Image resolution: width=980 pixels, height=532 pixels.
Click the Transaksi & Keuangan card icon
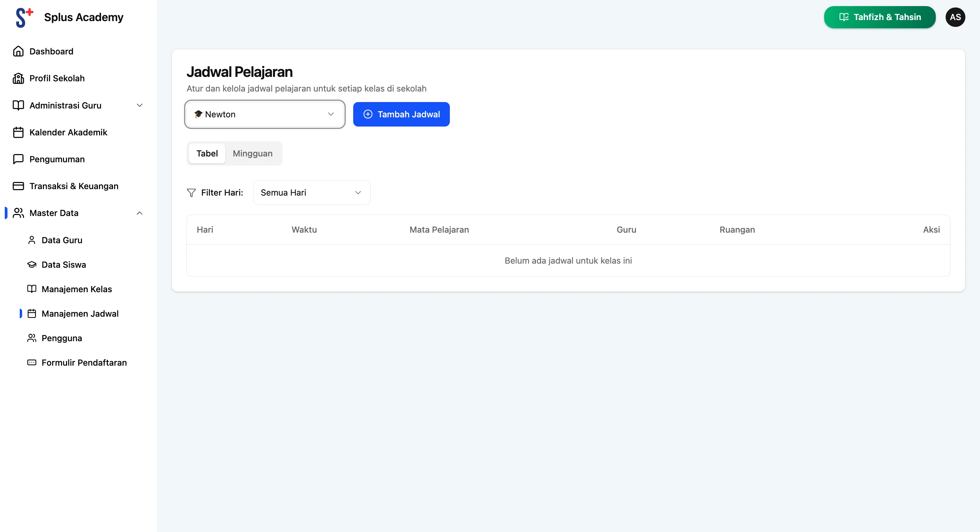(x=18, y=186)
